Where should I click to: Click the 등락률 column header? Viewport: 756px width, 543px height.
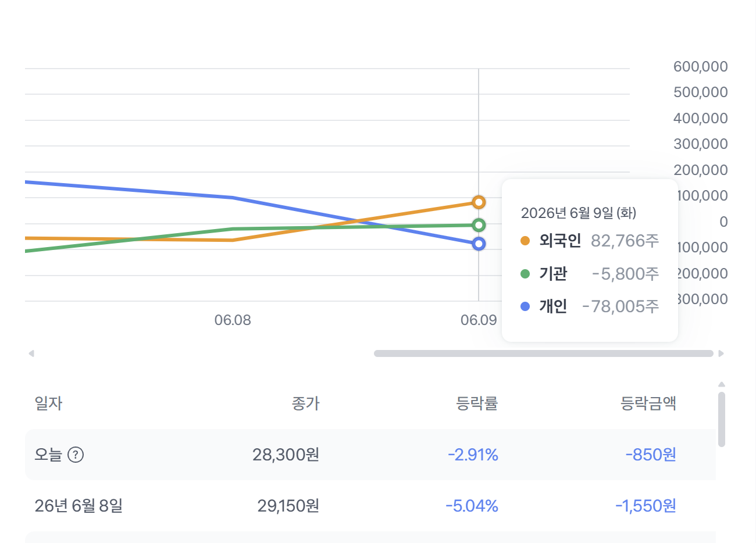tap(477, 403)
